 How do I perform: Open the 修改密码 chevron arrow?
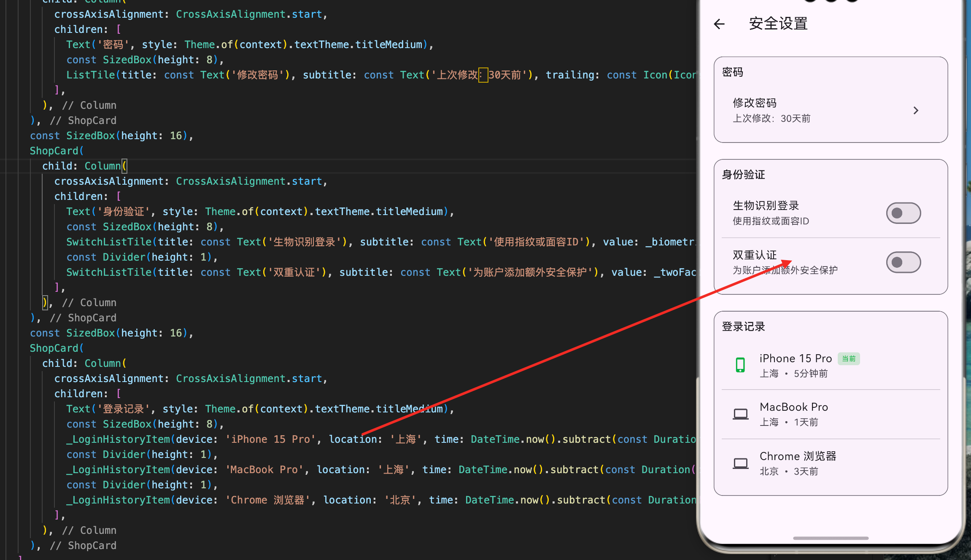pos(916,110)
